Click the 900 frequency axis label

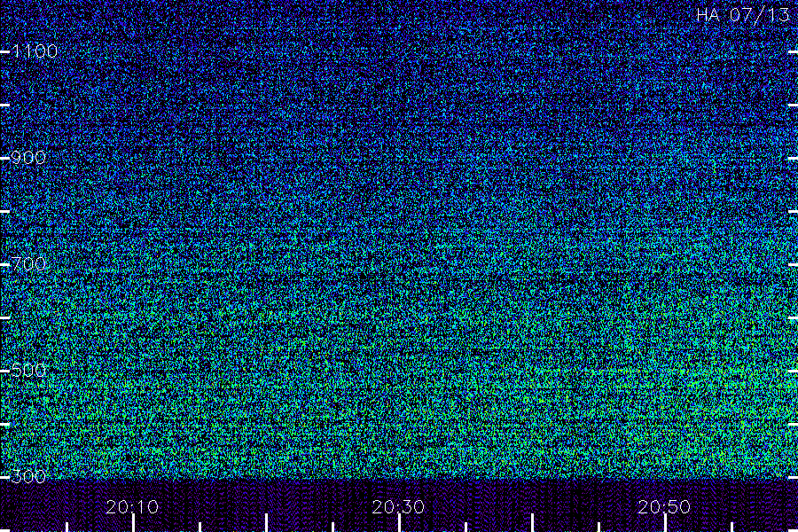[28, 158]
